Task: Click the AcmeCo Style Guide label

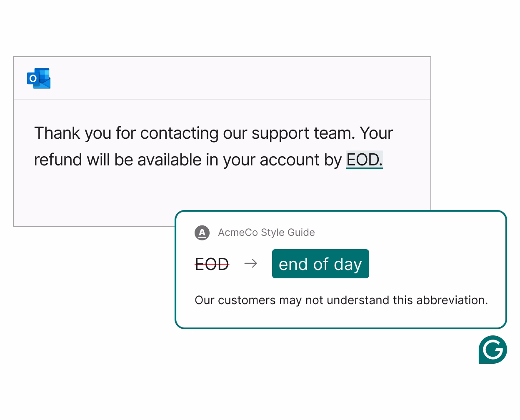Action: click(267, 232)
